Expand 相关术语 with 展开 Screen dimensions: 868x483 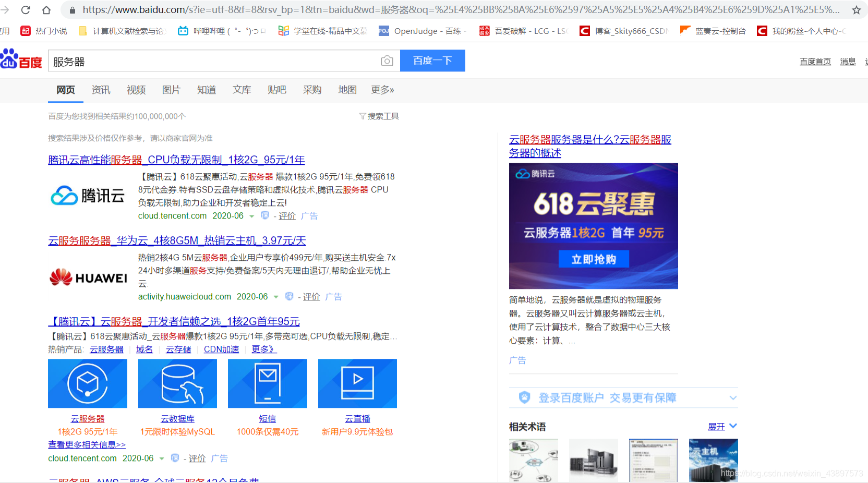click(x=722, y=427)
